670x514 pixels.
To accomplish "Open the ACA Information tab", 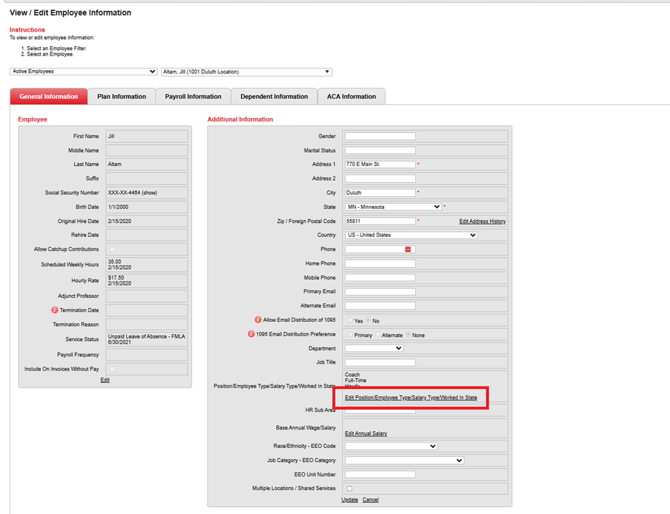I will click(351, 97).
